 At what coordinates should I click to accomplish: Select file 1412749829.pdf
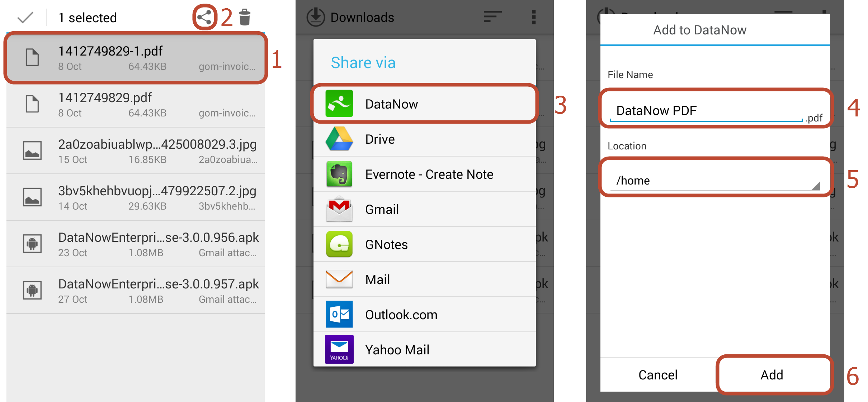136,104
